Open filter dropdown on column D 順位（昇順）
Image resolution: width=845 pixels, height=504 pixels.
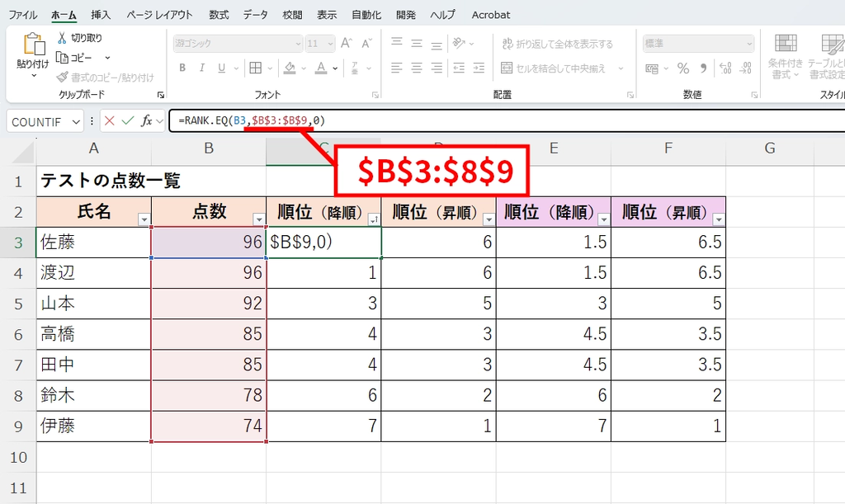(489, 219)
